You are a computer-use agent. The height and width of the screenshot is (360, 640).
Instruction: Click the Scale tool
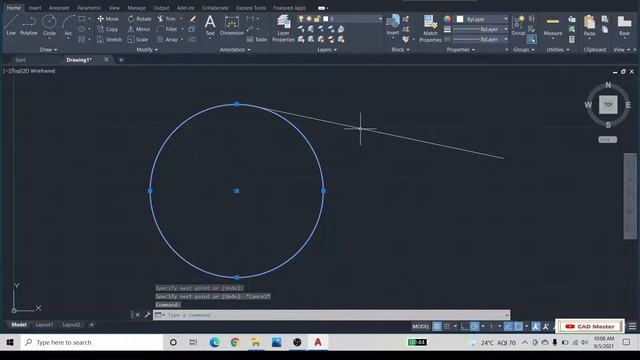[138, 40]
